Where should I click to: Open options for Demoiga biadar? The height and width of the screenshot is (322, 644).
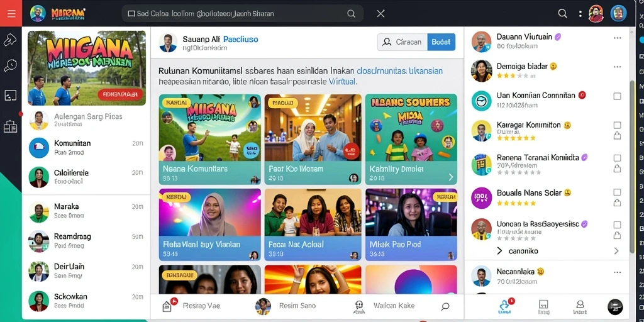[x=618, y=67]
